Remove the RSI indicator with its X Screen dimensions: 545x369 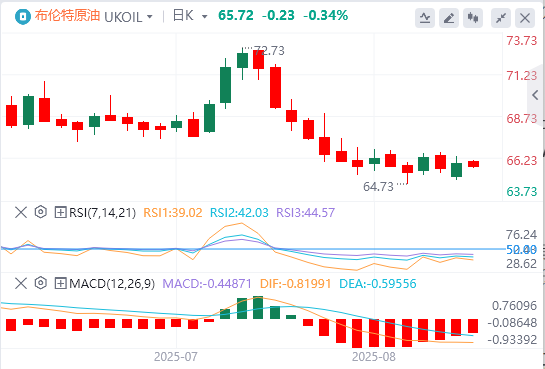[x=21, y=212]
